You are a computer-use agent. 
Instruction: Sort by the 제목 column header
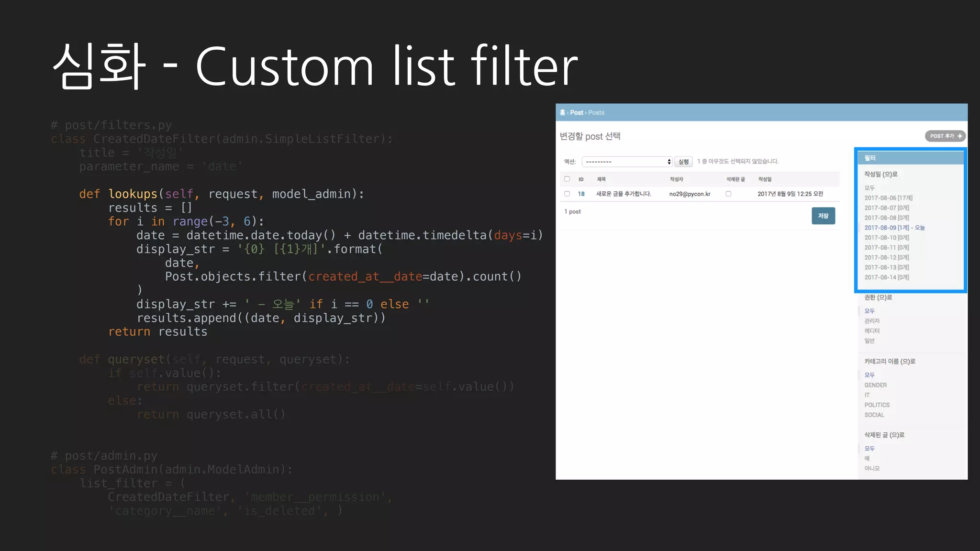pyautogui.click(x=601, y=179)
